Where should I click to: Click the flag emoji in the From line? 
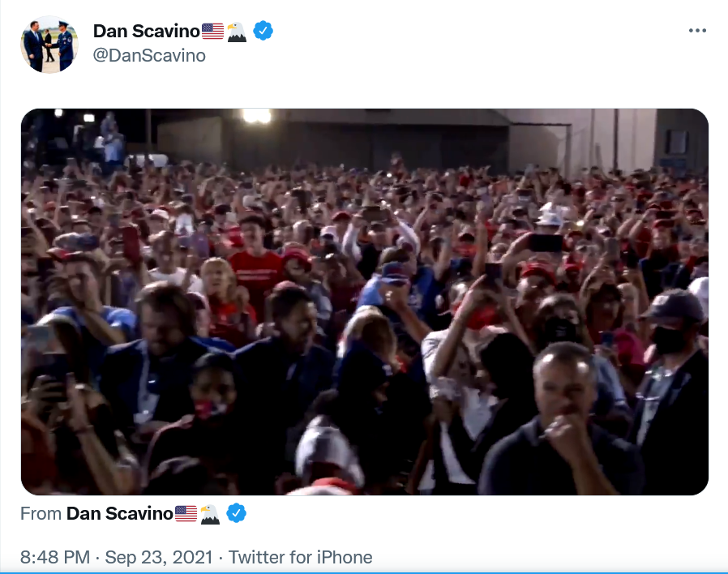pos(186,514)
